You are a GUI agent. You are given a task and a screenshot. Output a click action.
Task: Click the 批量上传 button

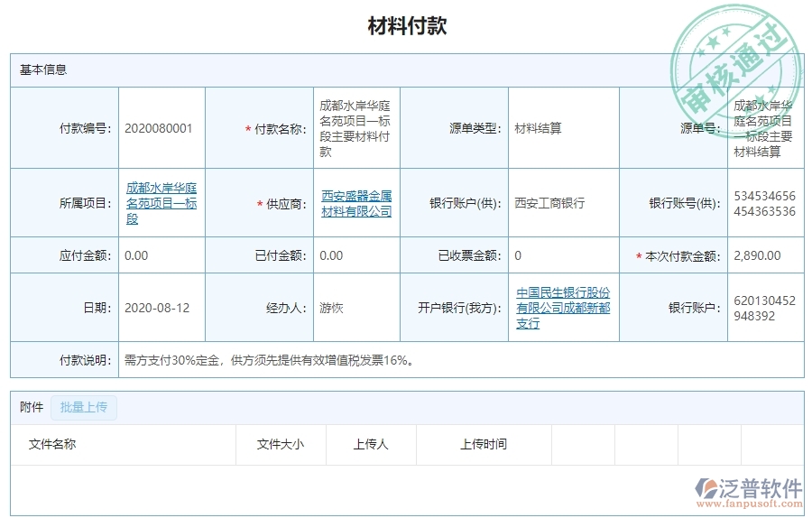[84, 408]
